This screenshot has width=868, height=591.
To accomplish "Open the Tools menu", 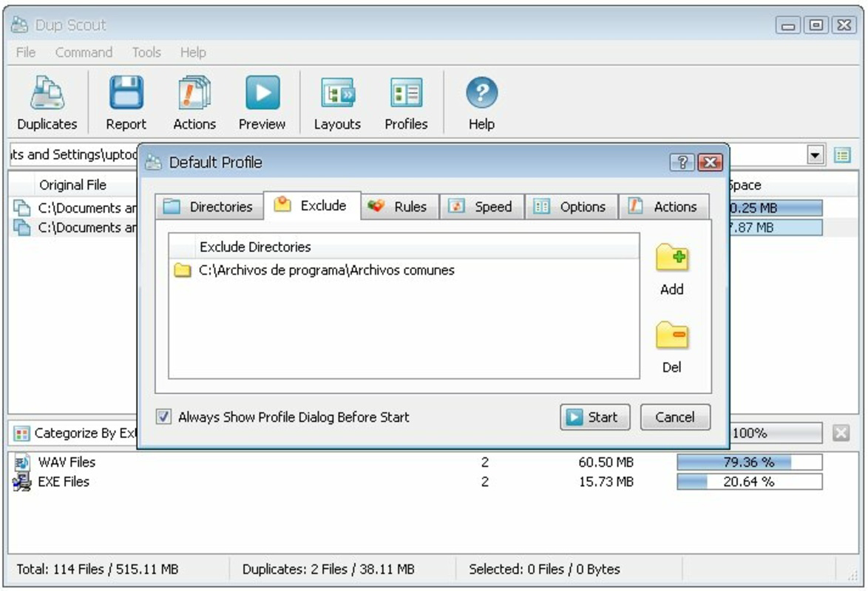I will 146,52.
